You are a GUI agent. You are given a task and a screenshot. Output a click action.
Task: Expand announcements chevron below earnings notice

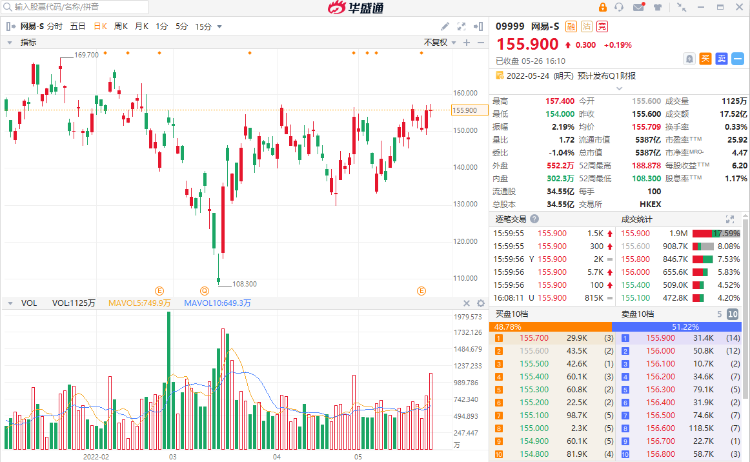tap(619, 88)
